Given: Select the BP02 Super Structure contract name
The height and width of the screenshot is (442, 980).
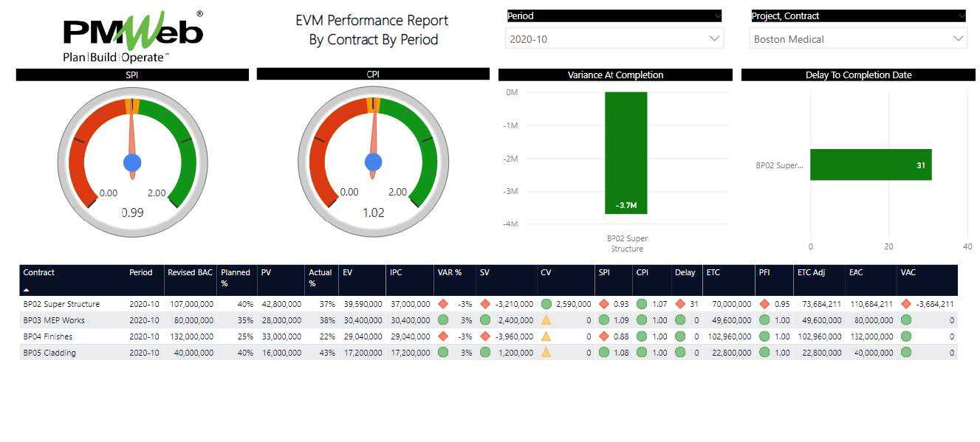Looking at the screenshot, I should point(61,304).
